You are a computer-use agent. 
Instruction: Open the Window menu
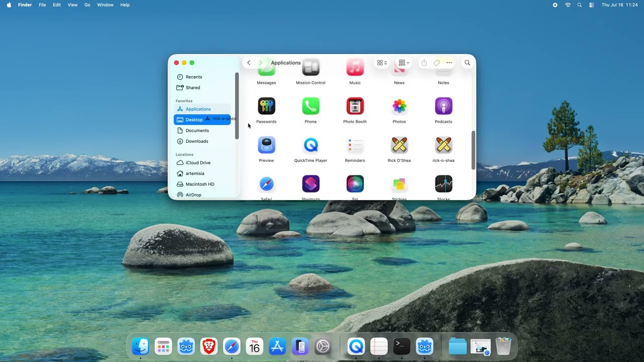click(x=105, y=5)
